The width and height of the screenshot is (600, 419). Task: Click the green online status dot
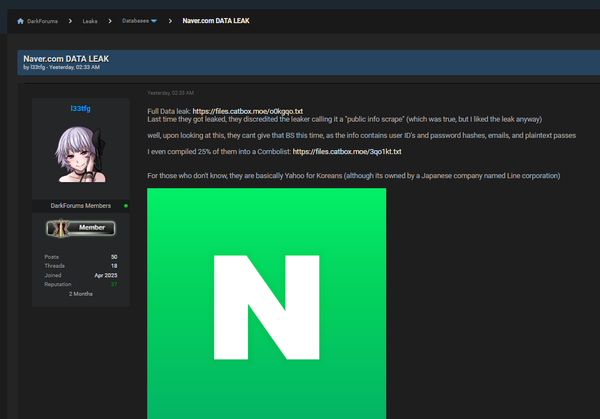[x=126, y=206]
